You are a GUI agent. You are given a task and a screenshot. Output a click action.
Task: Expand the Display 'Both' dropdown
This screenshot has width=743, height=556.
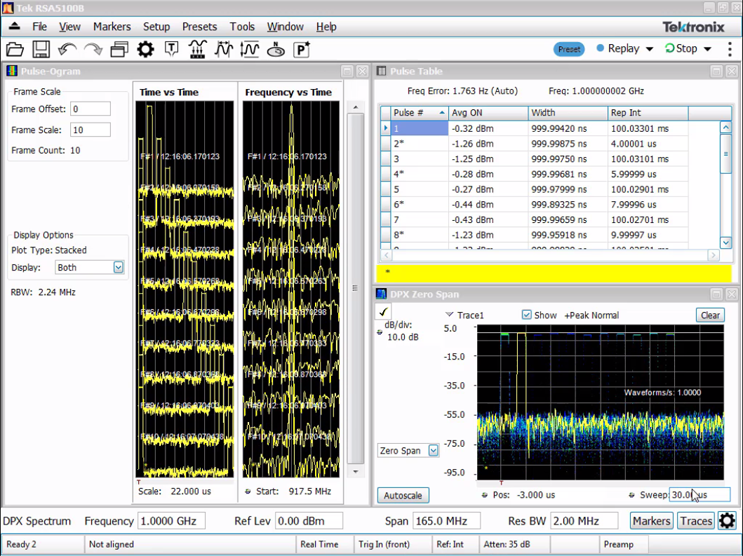[x=118, y=267]
